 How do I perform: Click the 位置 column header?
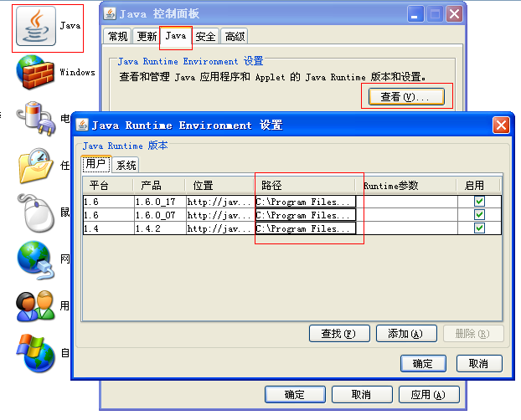pos(219,185)
